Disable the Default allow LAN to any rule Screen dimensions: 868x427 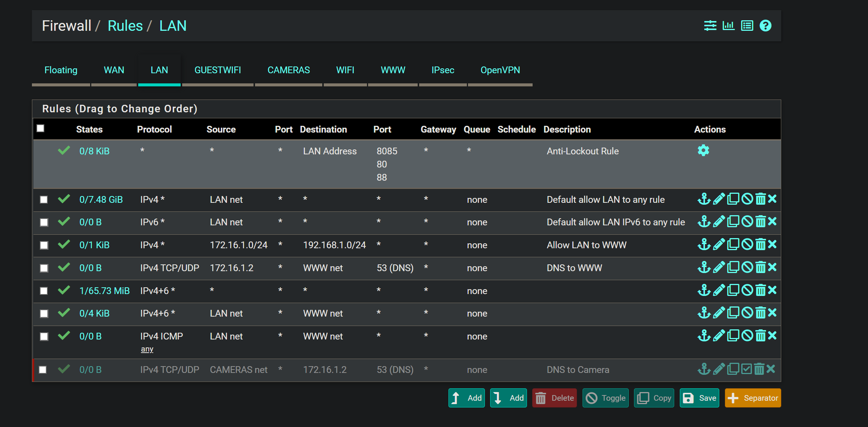747,199
